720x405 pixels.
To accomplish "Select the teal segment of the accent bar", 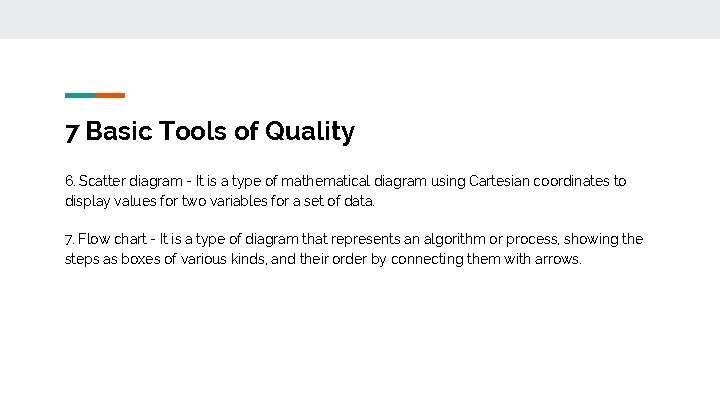I will tap(80, 96).
